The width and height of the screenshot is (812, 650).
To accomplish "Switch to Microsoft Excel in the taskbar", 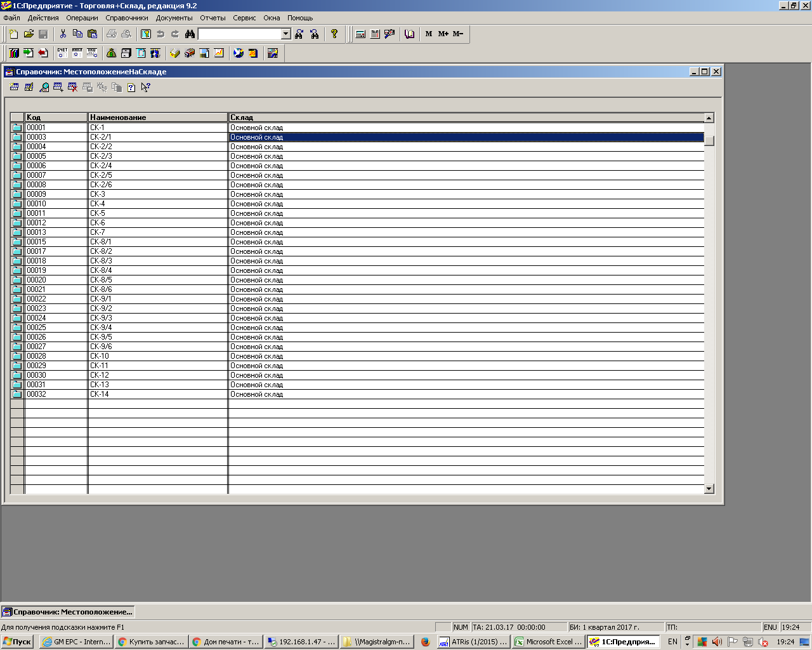I will [x=549, y=642].
